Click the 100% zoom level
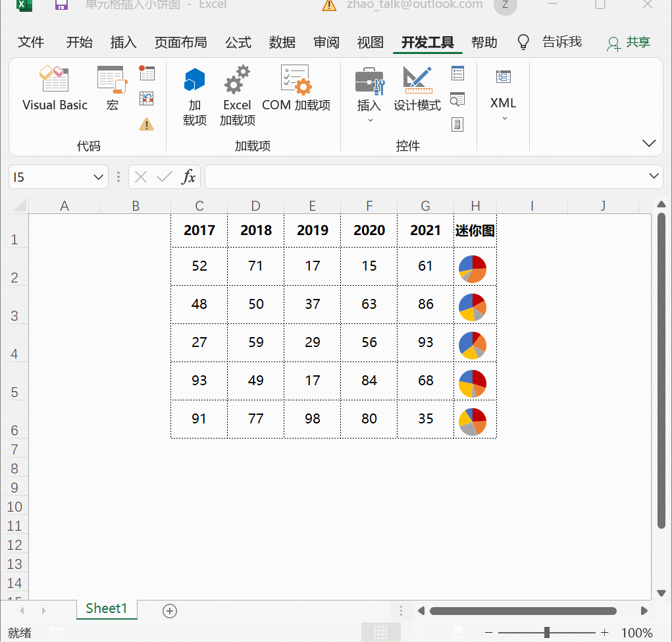Image resolution: width=672 pixels, height=642 pixels. click(x=637, y=633)
